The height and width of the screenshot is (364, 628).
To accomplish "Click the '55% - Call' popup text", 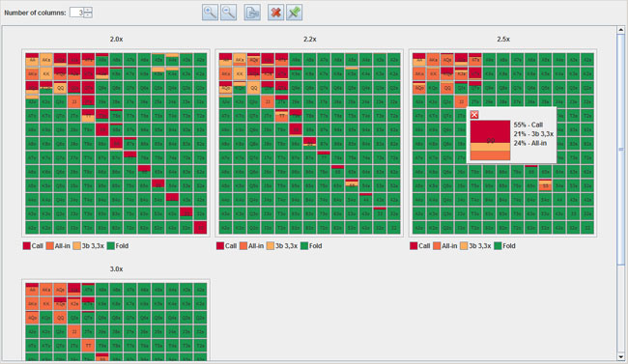I will (x=528, y=125).
